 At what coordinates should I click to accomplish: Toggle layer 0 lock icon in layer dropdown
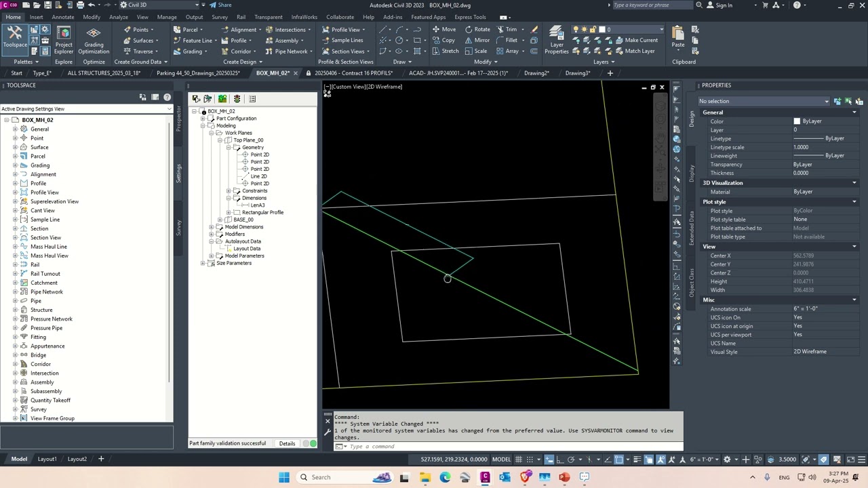coord(593,29)
